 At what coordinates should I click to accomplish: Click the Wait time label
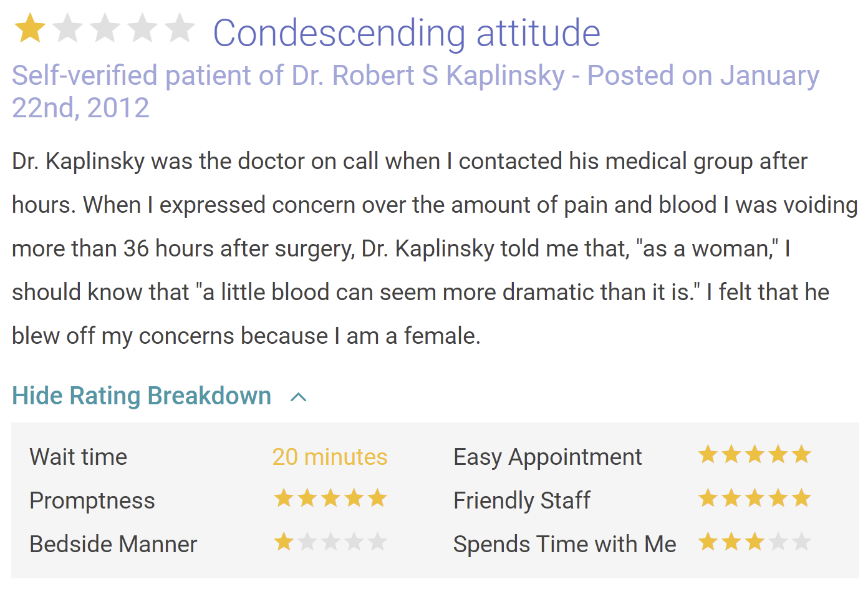(79, 457)
